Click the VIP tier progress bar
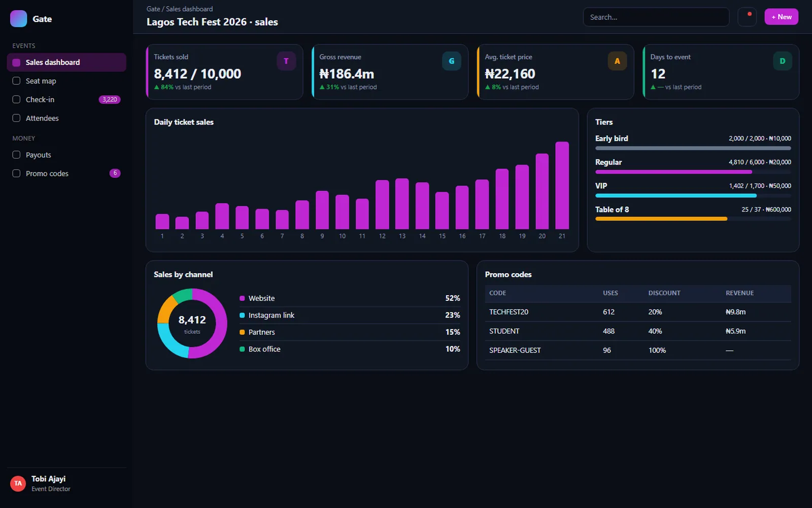This screenshot has height=508, width=812. coord(693,196)
